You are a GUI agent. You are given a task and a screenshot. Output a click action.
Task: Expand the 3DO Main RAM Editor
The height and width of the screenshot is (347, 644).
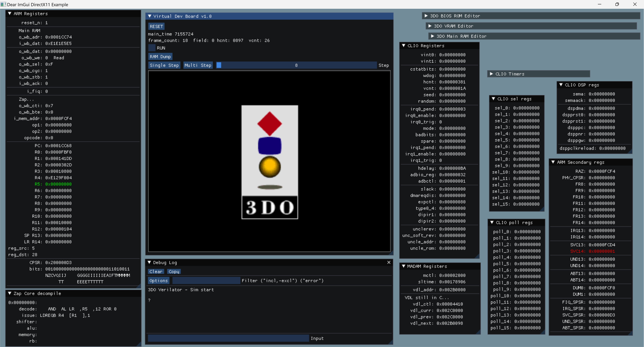[433, 36]
